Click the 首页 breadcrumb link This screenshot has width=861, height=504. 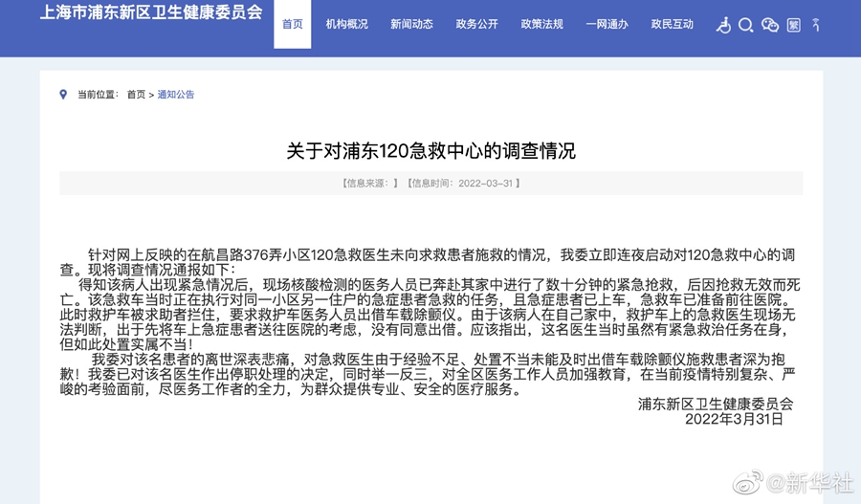pyautogui.click(x=136, y=95)
